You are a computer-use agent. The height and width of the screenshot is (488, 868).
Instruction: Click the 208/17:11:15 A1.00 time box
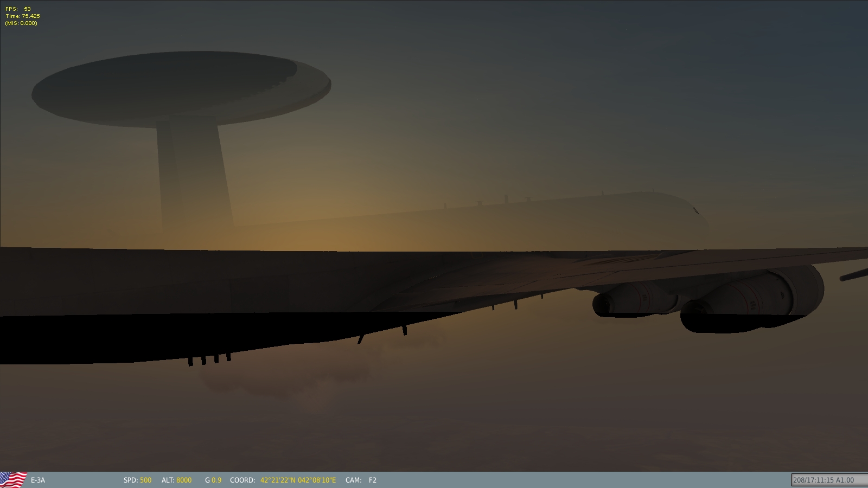(829, 480)
